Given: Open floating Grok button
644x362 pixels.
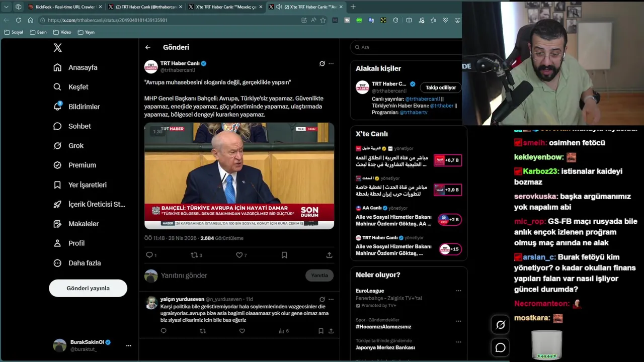Looking at the screenshot, I should (501, 325).
